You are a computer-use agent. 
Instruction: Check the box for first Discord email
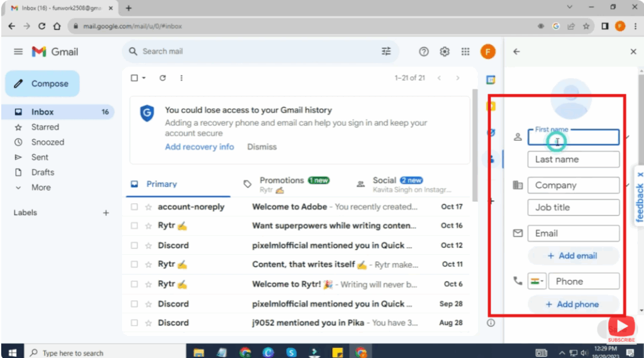[x=134, y=245]
